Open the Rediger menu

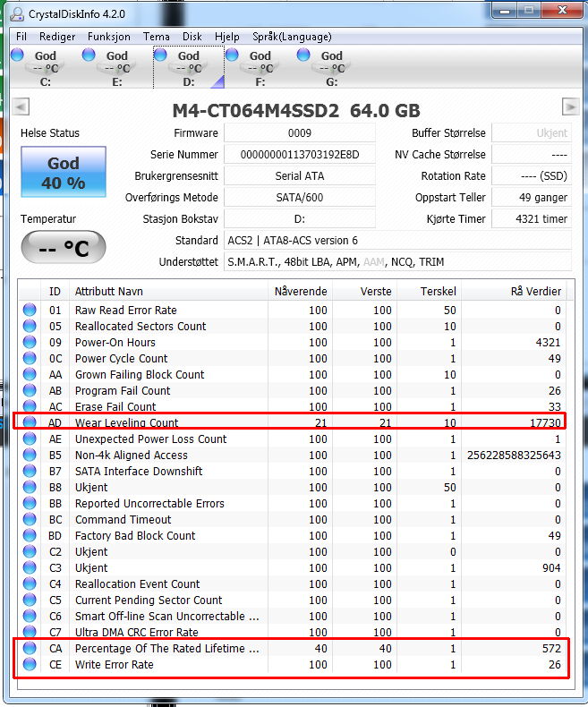[57, 37]
